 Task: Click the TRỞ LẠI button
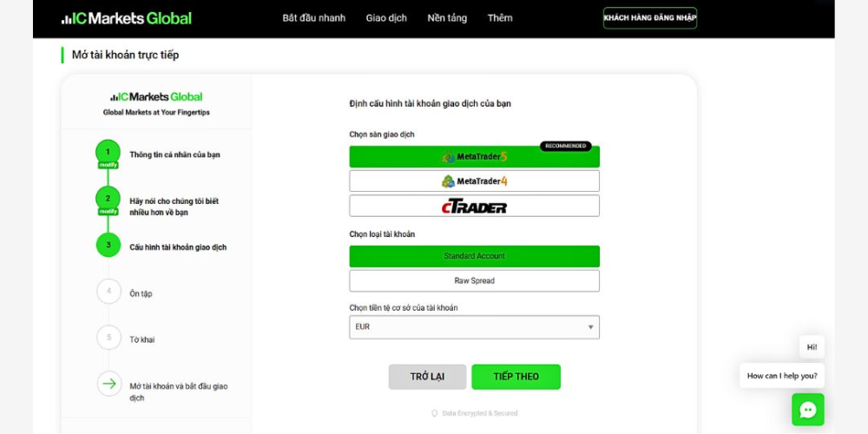pos(427,377)
